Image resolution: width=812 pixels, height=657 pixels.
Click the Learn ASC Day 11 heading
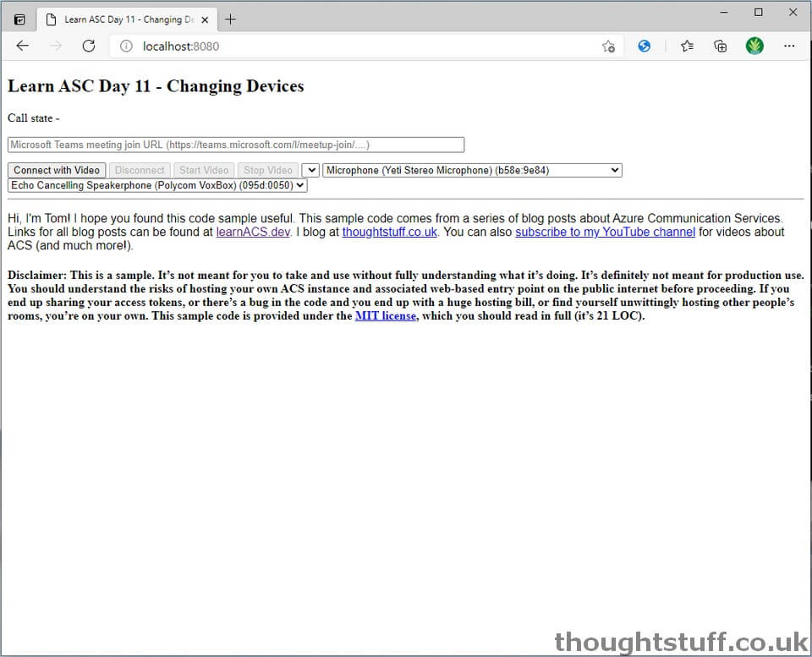[x=156, y=86]
